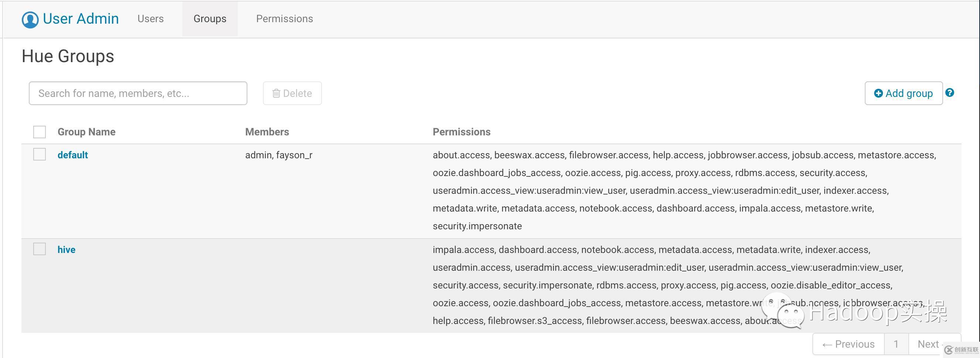Toggle the select-all groups checkbox

[x=40, y=132]
